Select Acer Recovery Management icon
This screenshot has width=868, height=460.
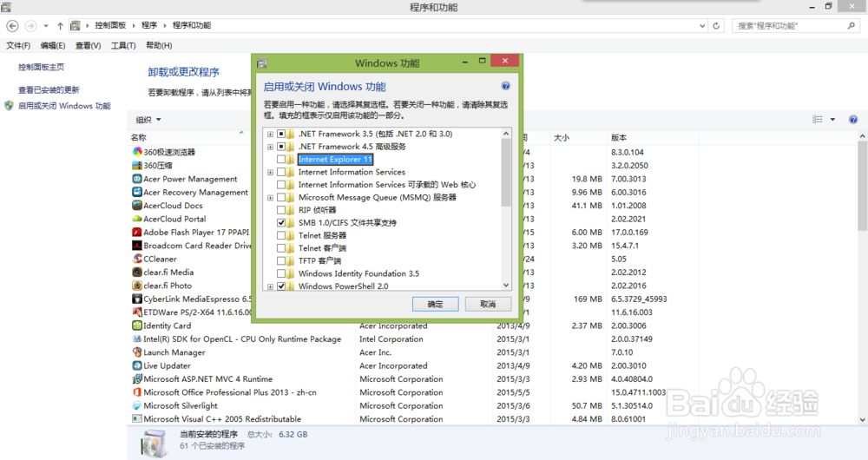[x=137, y=192]
